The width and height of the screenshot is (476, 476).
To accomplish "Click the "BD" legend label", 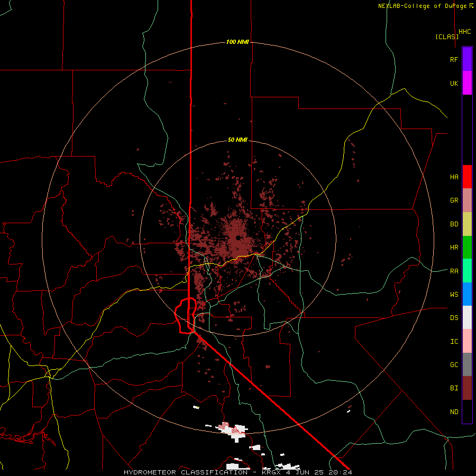I will pos(454,224).
